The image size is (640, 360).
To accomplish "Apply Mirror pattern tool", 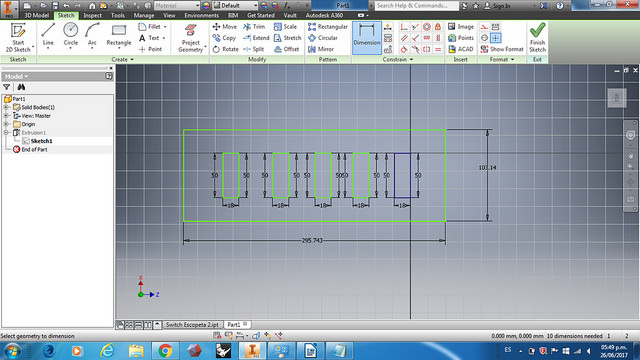I will 321,49.
